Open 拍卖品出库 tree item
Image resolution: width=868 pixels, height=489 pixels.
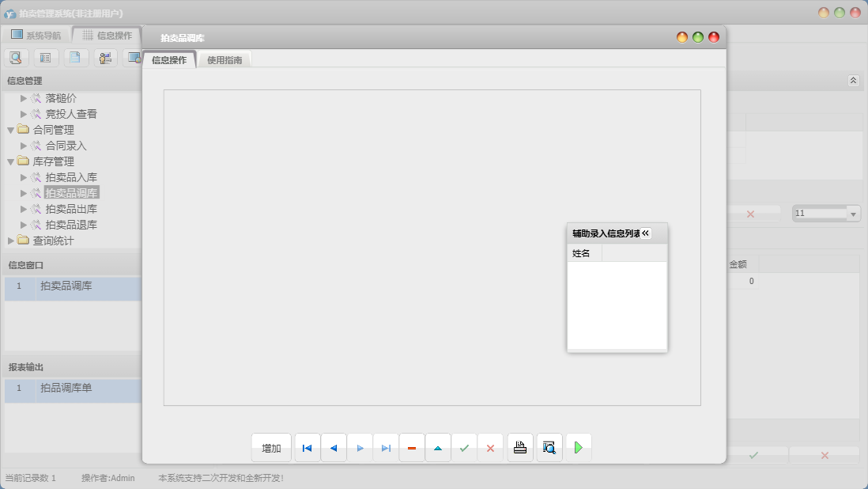pyautogui.click(x=71, y=209)
